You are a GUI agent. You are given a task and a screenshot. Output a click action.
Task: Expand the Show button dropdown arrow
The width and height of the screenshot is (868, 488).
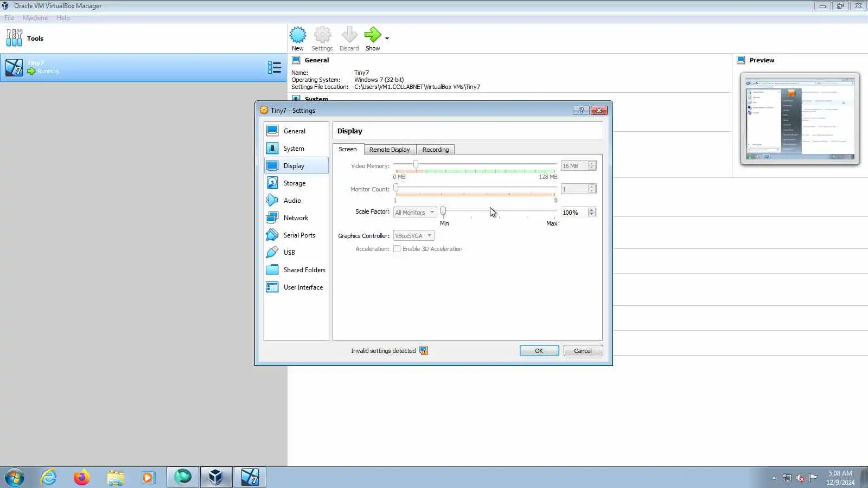(x=387, y=38)
